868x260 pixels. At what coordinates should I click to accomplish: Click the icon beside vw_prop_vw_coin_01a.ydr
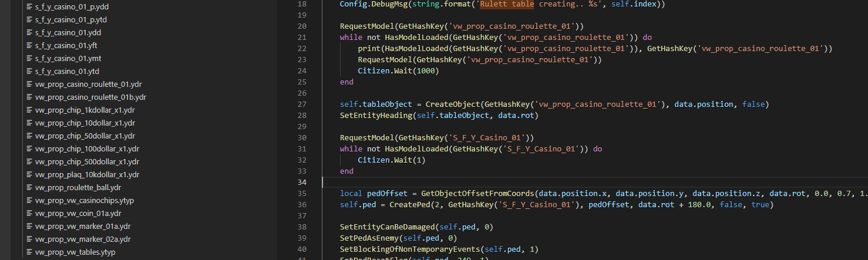(x=29, y=214)
